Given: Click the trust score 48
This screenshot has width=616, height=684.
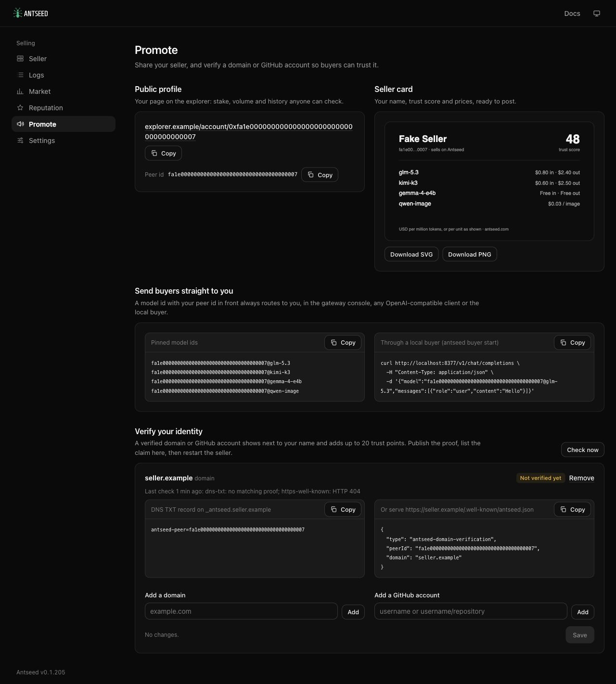Looking at the screenshot, I should click(573, 139).
